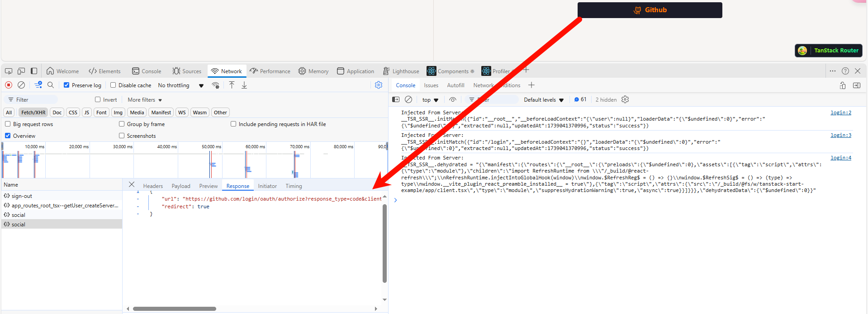Viewport: 868px width, 314px height.
Task: Select the sign-out request row
Action: coord(62,196)
